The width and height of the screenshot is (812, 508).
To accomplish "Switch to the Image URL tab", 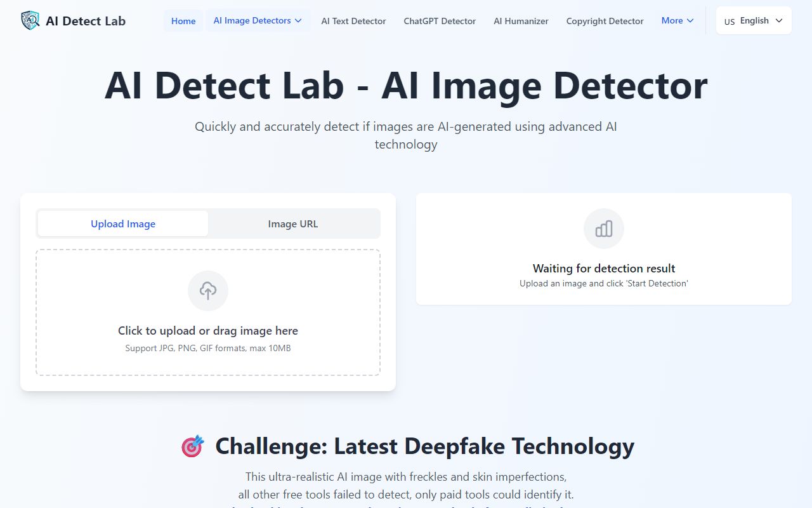I will point(293,224).
